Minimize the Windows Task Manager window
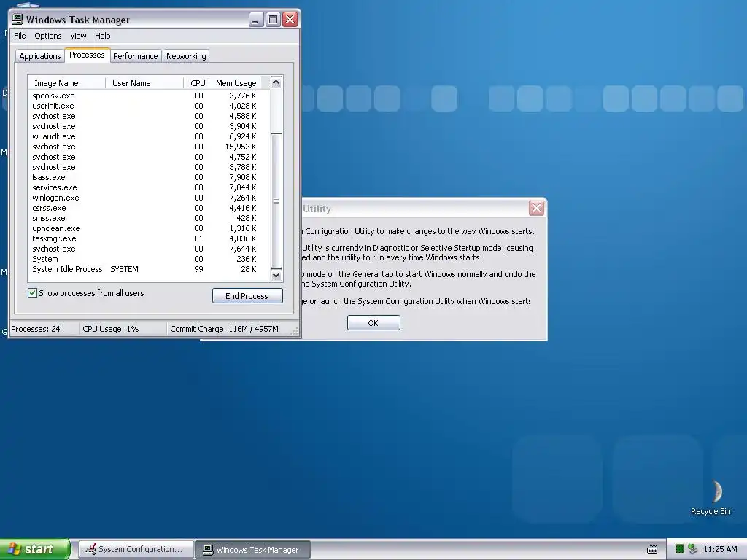 (x=256, y=20)
